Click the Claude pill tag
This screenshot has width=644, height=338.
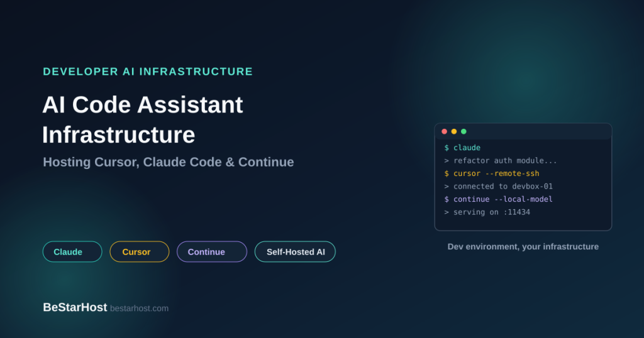tap(72, 252)
